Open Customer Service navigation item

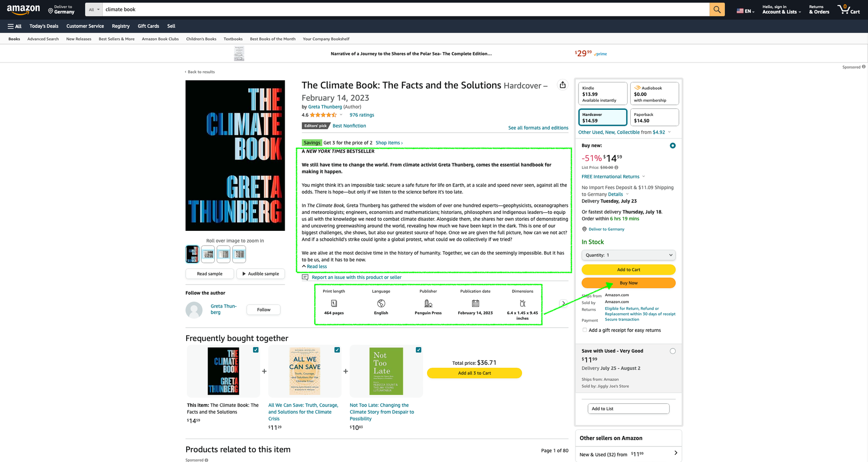tap(85, 26)
